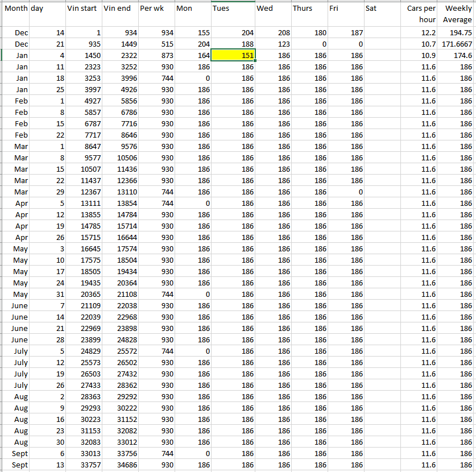Viewport: 476px width, 472px height.
Task: Click the Cars per hour cell 12.2
Action: 421,33
